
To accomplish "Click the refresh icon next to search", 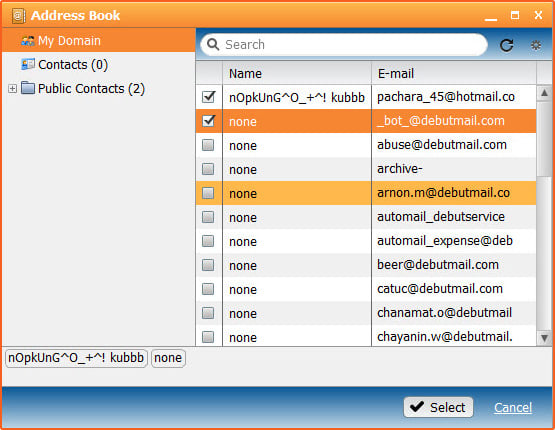I will (506, 45).
